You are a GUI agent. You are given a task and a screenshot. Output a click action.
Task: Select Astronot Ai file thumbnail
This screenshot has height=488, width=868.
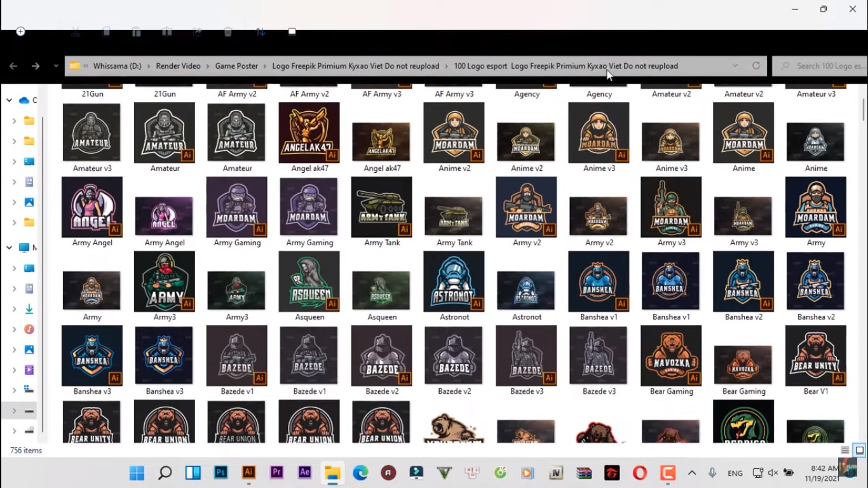pyautogui.click(x=454, y=281)
